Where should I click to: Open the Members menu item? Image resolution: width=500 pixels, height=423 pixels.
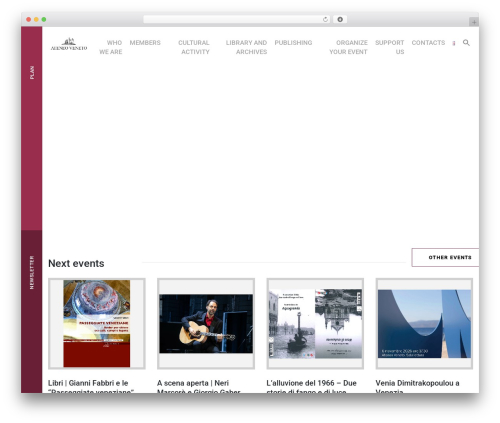(x=145, y=43)
